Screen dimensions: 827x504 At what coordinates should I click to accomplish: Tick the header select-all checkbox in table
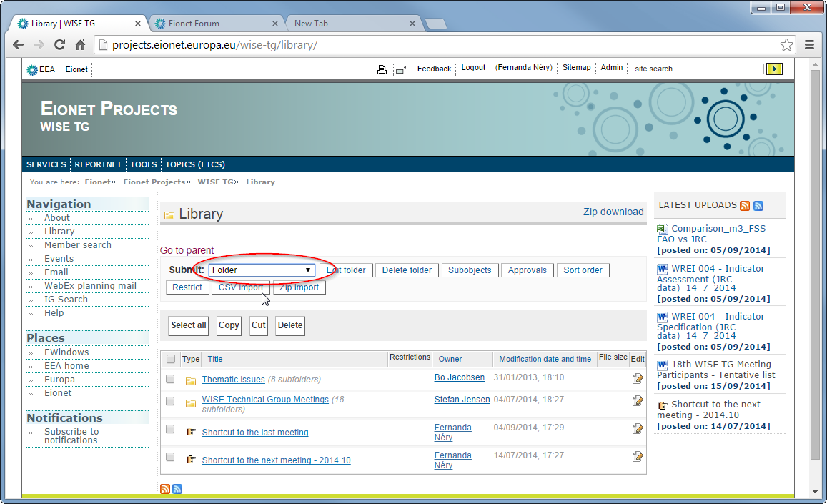point(170,359)
